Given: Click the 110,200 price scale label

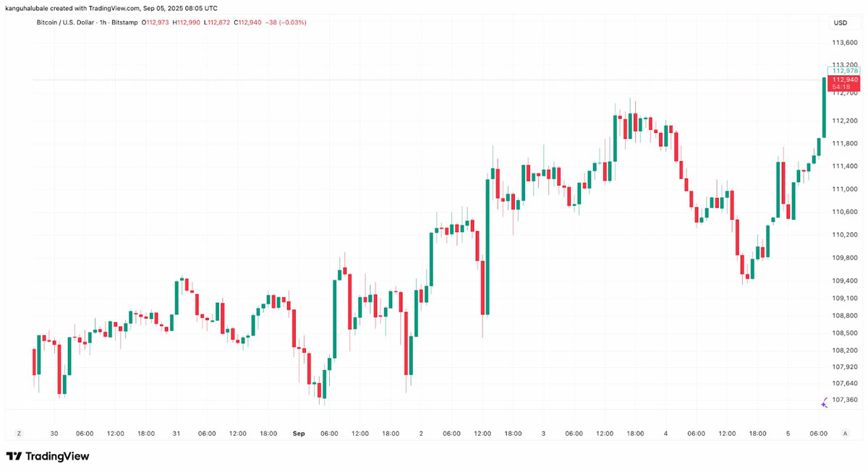Looking at the screenshot, I should (844, 235).
